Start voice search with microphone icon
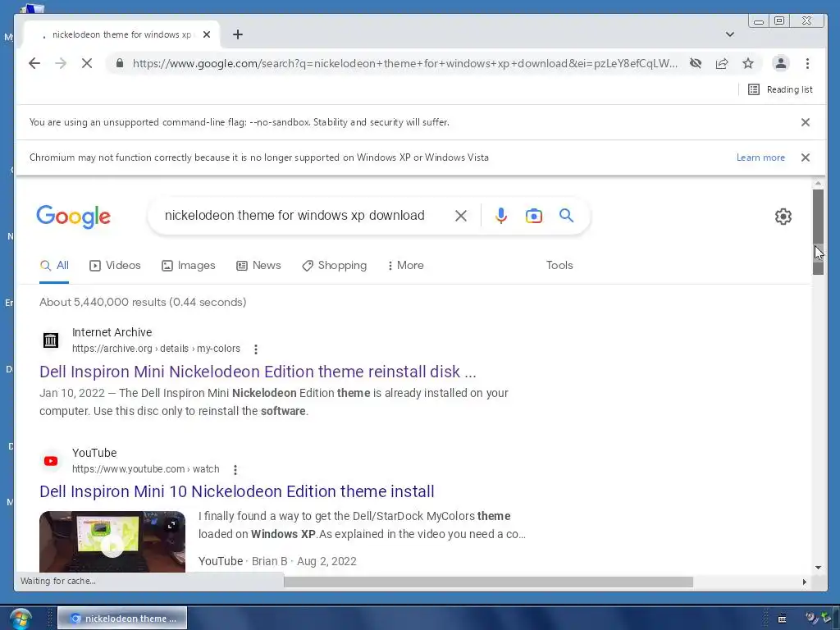The height and width of the screenshot is (630, 840). coord(501,216)
